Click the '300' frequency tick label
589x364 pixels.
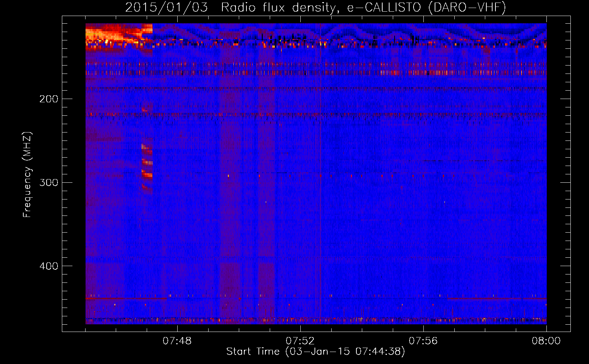coord(49,182)
